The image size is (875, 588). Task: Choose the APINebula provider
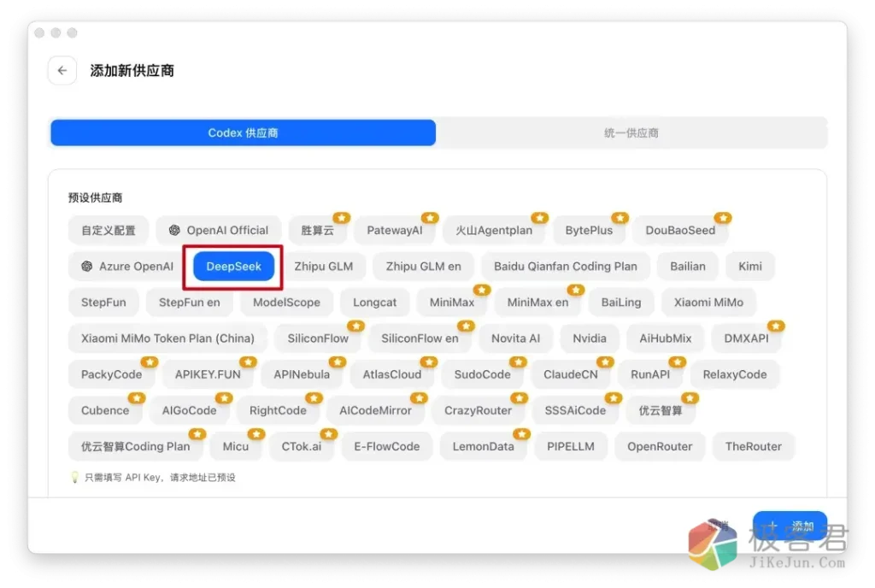click(302, 374)
